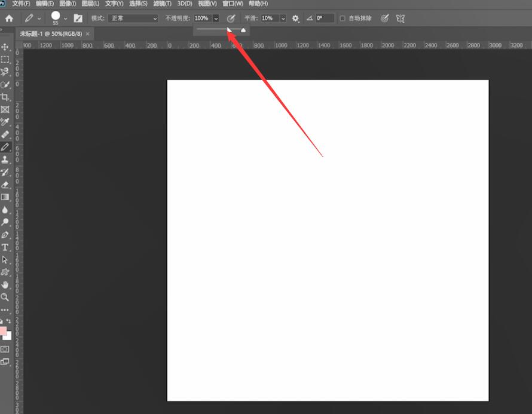Select the Clone Stamp tool
Viewport: 532px width, 414px height.
[5, 160]
